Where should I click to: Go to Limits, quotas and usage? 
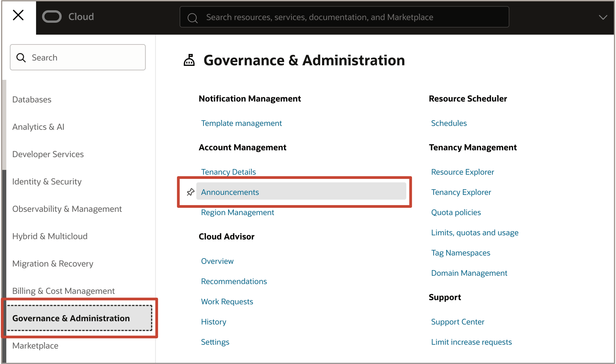(x=474, y=233)
